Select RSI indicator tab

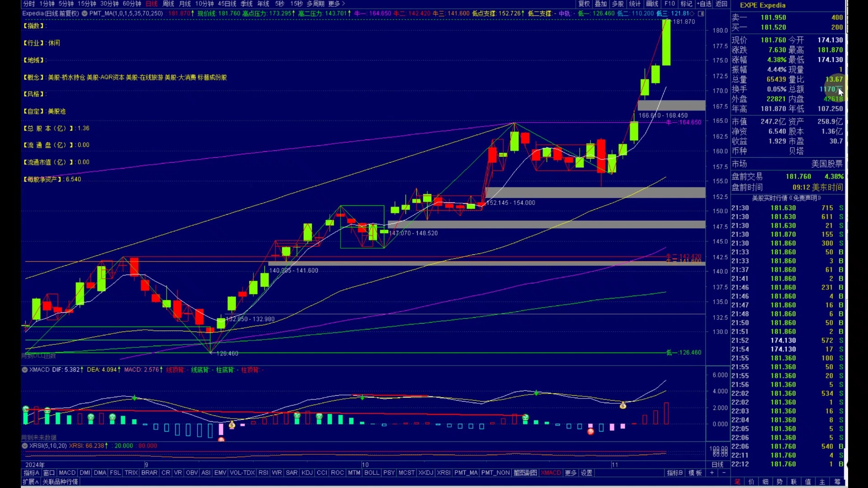[263, 473]
